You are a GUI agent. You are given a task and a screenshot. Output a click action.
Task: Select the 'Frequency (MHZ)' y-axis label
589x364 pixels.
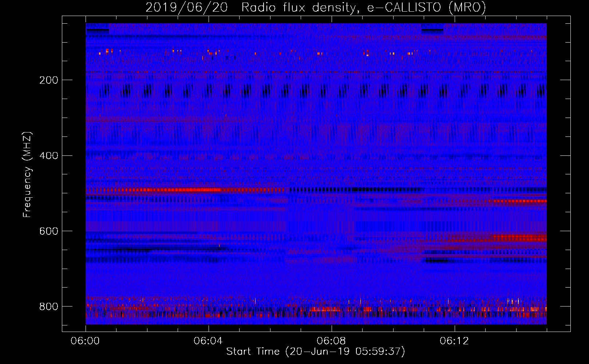tap(27, 175)
